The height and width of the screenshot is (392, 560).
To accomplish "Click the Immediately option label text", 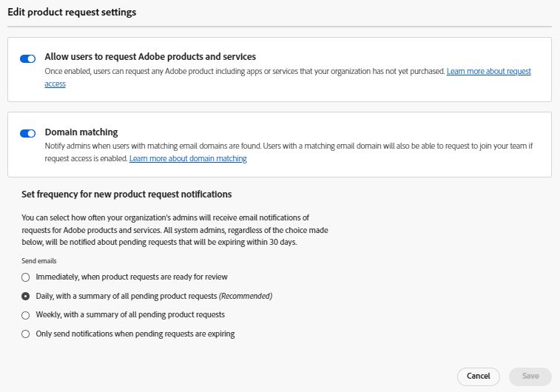I will point(132,277).
